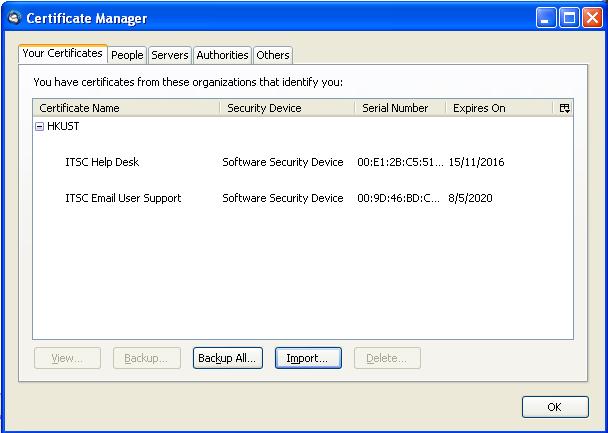Sort by Expires On column header
This screenshot has height=433, width=608.
[497, 108]
